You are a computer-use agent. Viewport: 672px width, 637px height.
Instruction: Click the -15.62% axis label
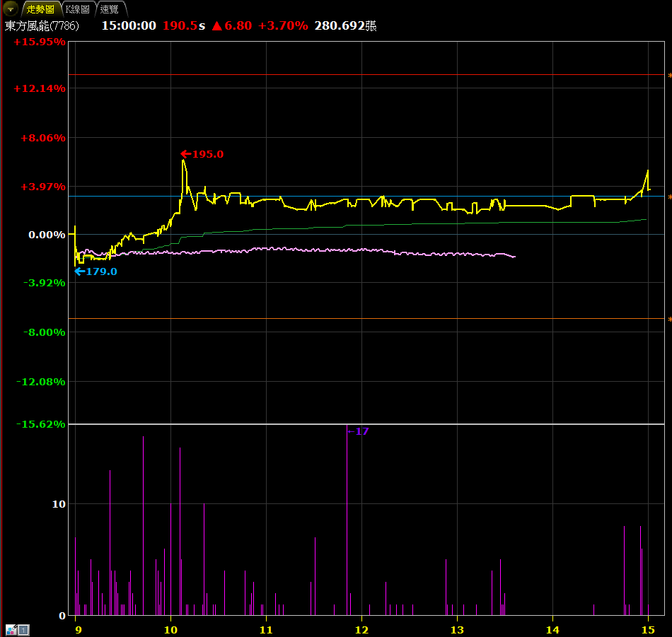click(x=41, y=424)
